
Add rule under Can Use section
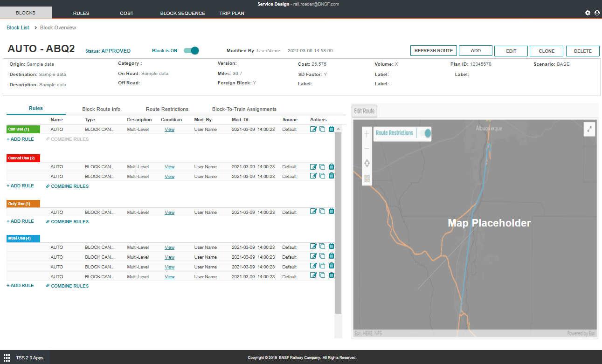[x=20, y=139]
